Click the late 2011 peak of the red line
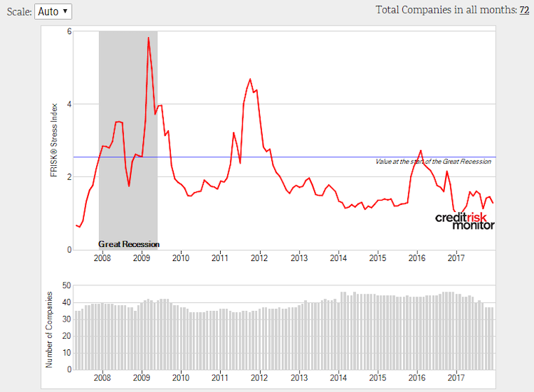534x392 pixels. coord(251,79)
